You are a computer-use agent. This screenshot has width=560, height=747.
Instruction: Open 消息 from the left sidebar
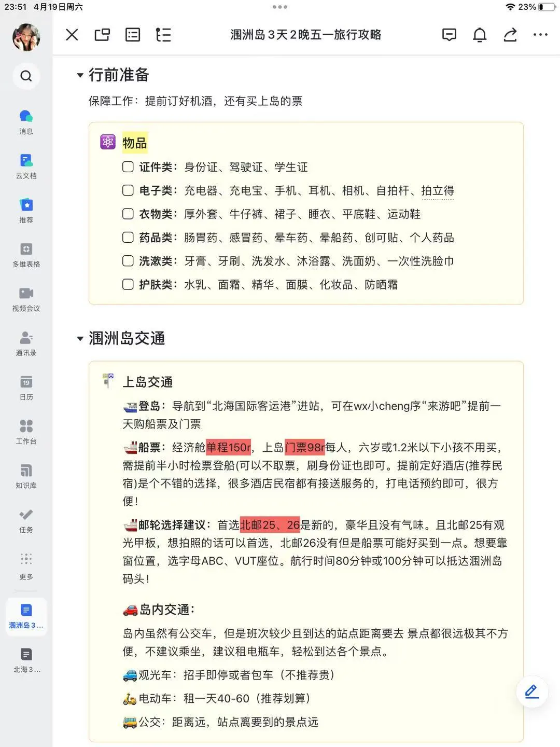tap(26, 121)
